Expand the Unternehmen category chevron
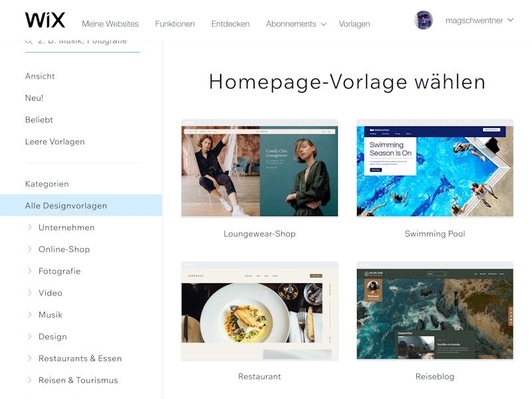 click(x=29, y=227)
